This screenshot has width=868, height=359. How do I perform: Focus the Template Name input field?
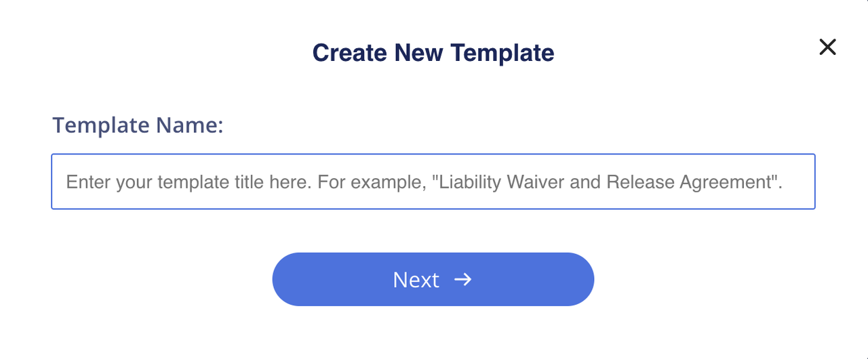[433, 182]
